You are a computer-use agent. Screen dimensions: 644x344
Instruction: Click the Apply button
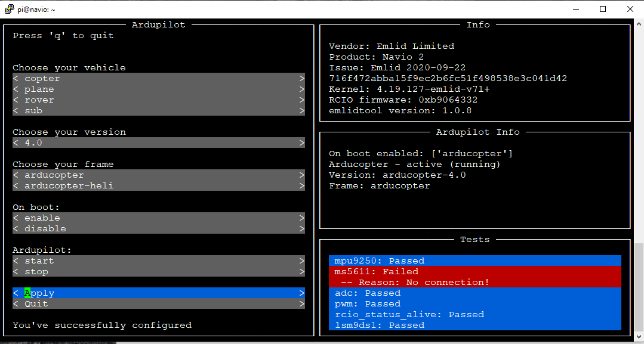(x=159, y=293)
